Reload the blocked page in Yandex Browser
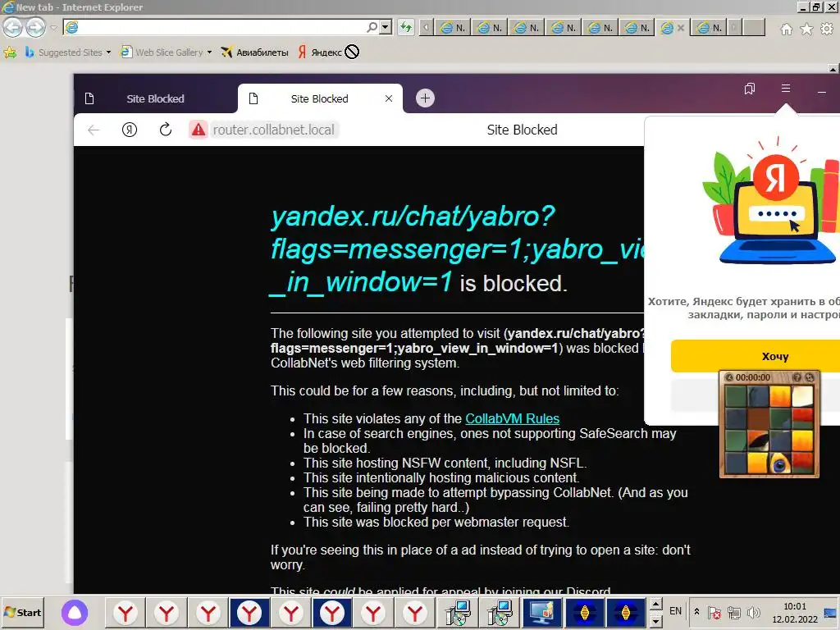 coord(166,129)
